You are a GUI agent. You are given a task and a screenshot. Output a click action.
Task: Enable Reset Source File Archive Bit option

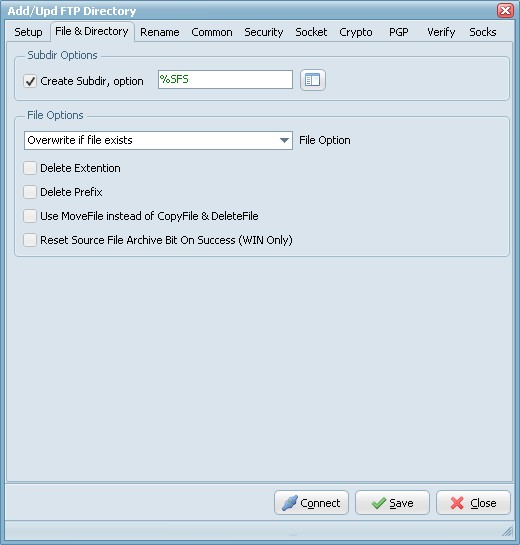pyautogui.click(x=30, y=240)
